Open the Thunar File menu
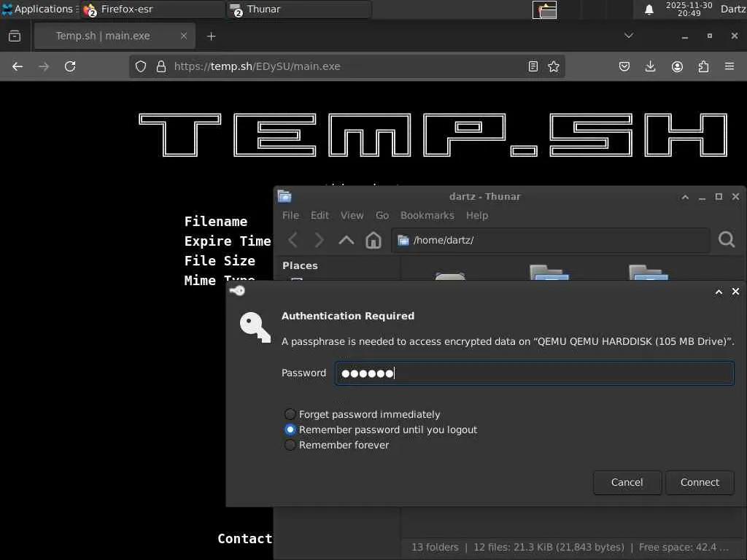Image resolution: width=747 pixels, height=560 pixels. (290, 215)
